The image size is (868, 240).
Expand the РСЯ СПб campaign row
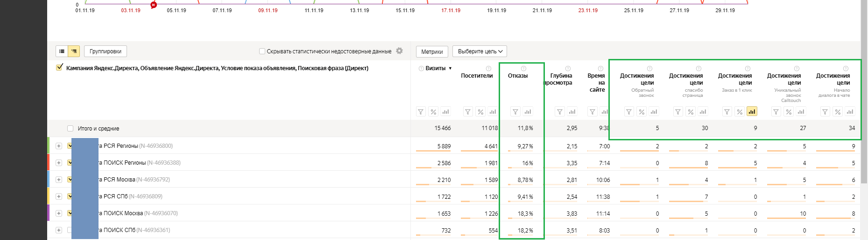(x=59, y=196)
